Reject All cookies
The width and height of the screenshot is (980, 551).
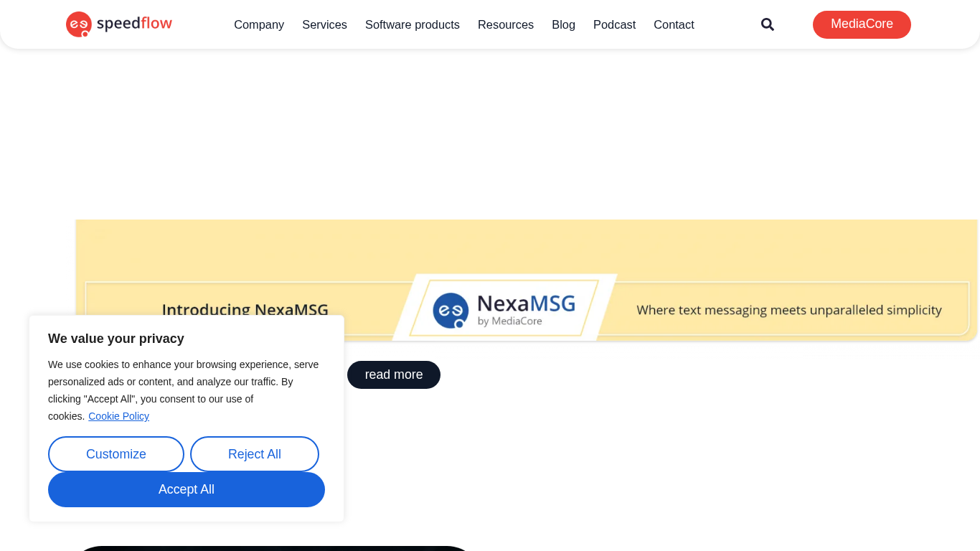[255, 454]
